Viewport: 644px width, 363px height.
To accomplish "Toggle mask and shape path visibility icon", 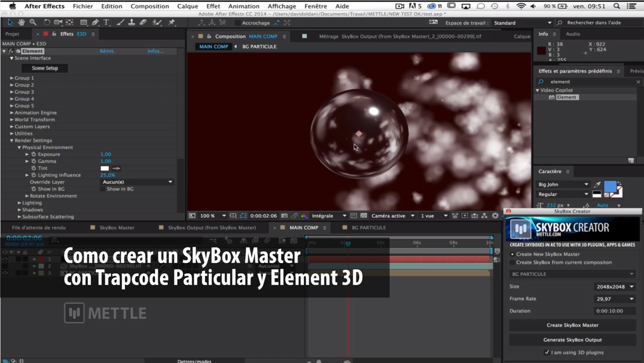I will pos(243,216).
